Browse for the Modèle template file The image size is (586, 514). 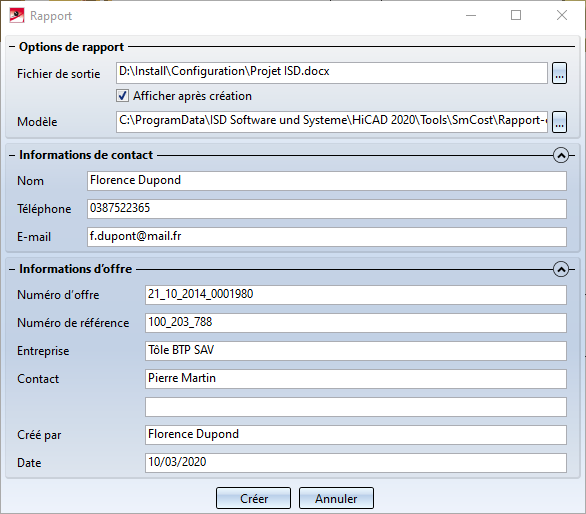[559, 122]
